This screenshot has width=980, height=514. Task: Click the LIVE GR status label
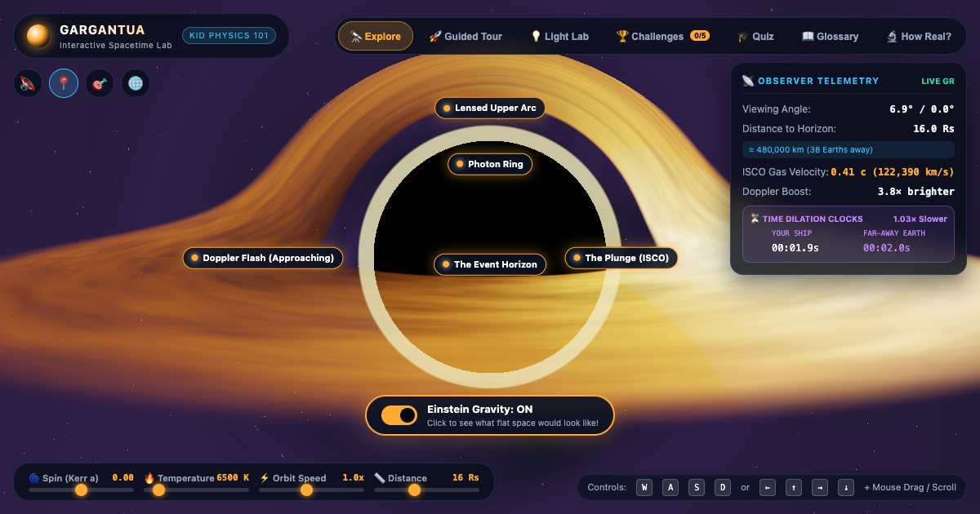coord(938,82)
